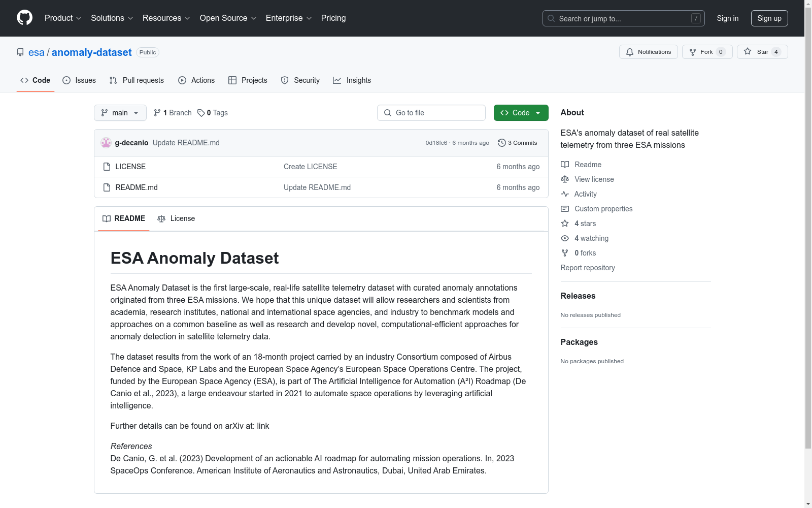Expand the Resources menu

click(x=166, y=18)
